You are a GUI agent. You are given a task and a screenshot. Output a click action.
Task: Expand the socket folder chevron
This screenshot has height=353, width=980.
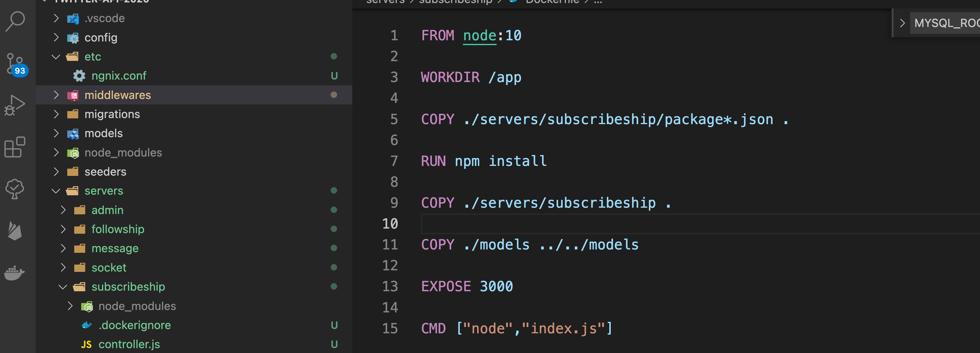[x=63, y=267]
